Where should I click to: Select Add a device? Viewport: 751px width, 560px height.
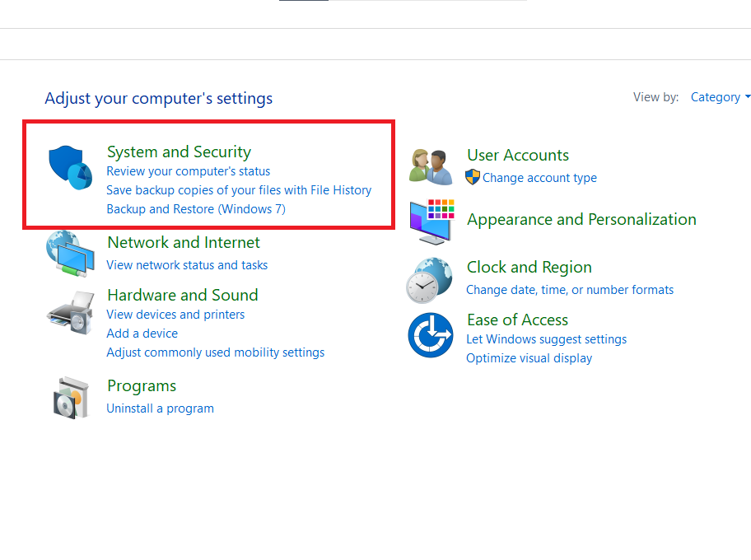pyautogui.click(x=141, y=333)
